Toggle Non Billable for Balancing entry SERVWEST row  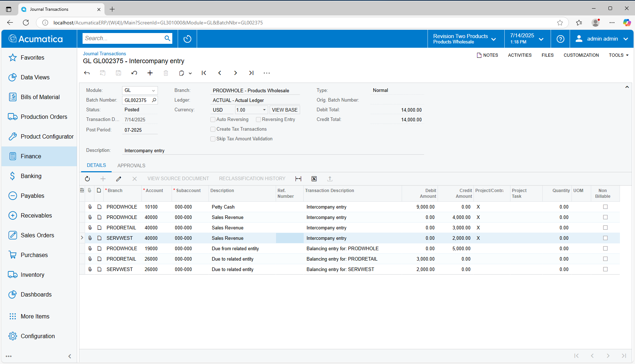tap(605, 269)
